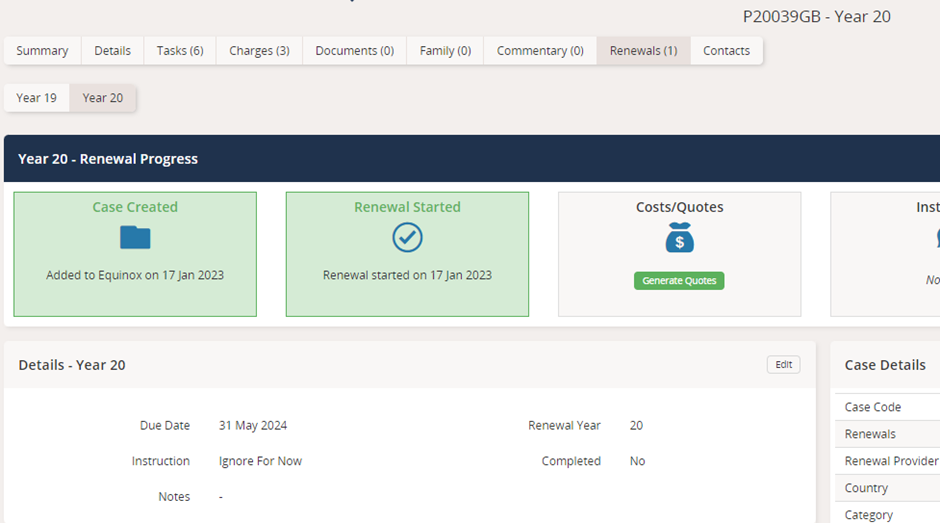940x523 pixels.
Task: Click the Case Created heading
Action: 135,207
